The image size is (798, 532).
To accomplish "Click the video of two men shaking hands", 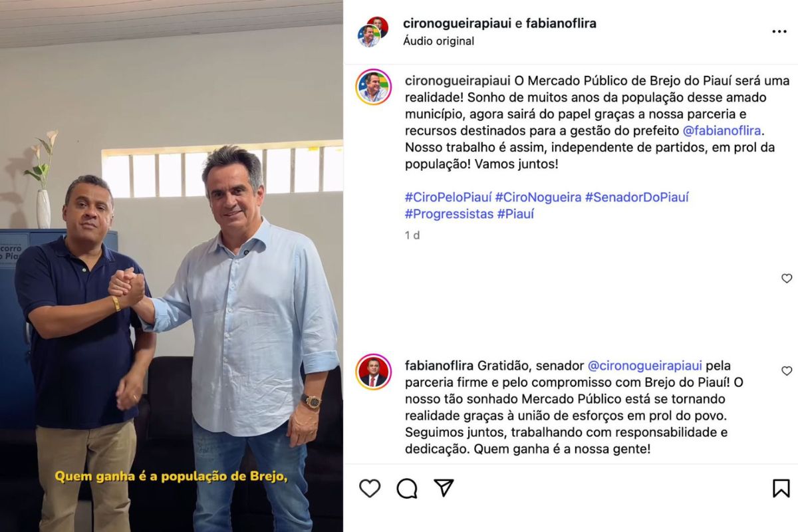I will [172, 266].
